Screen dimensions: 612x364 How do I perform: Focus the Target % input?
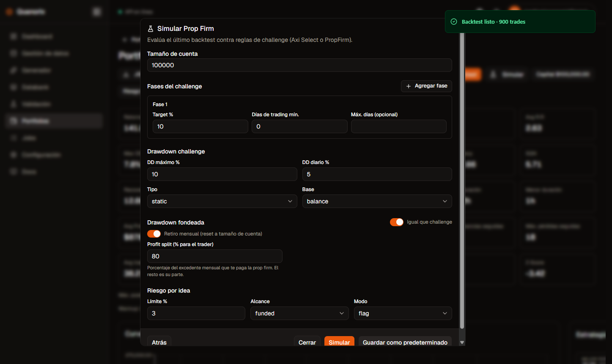point(200,126)
